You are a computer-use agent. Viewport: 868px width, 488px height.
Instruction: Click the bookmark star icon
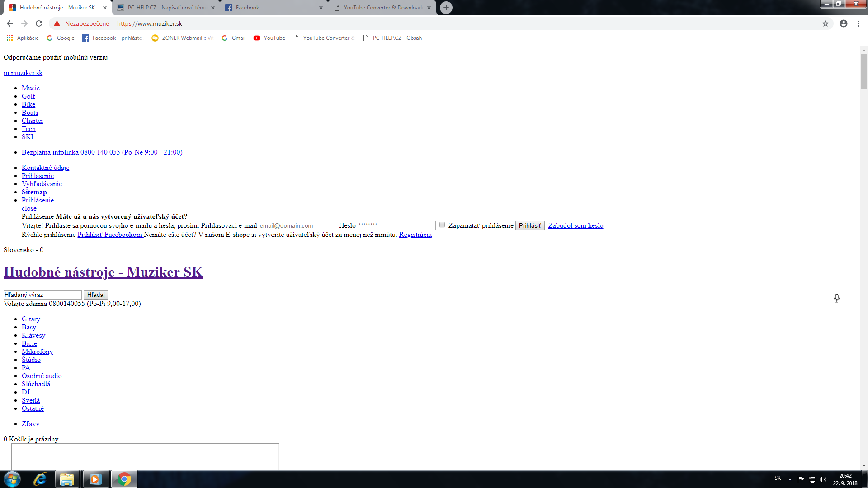[826, 23]
